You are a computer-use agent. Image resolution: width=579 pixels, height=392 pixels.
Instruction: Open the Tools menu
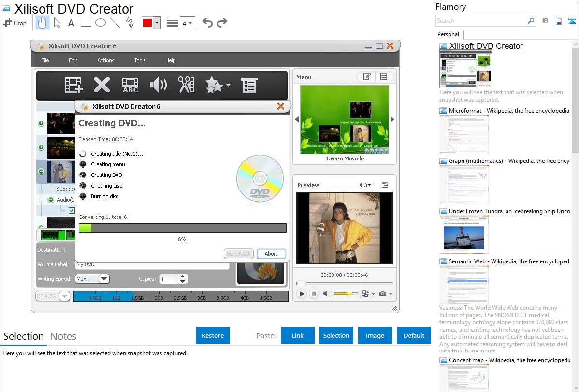140,60
